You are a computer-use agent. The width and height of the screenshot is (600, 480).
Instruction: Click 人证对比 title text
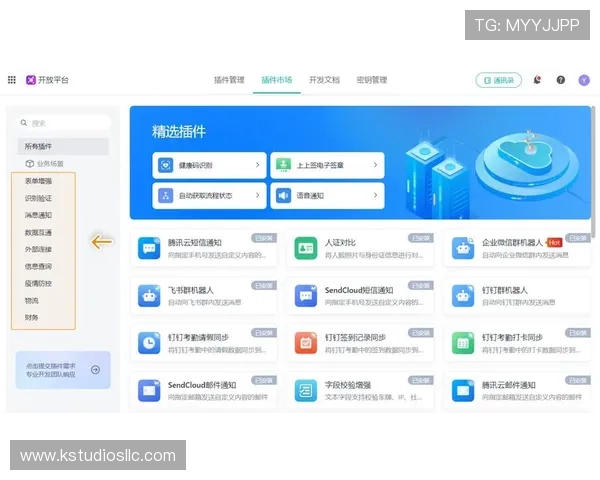click(340, 243)
